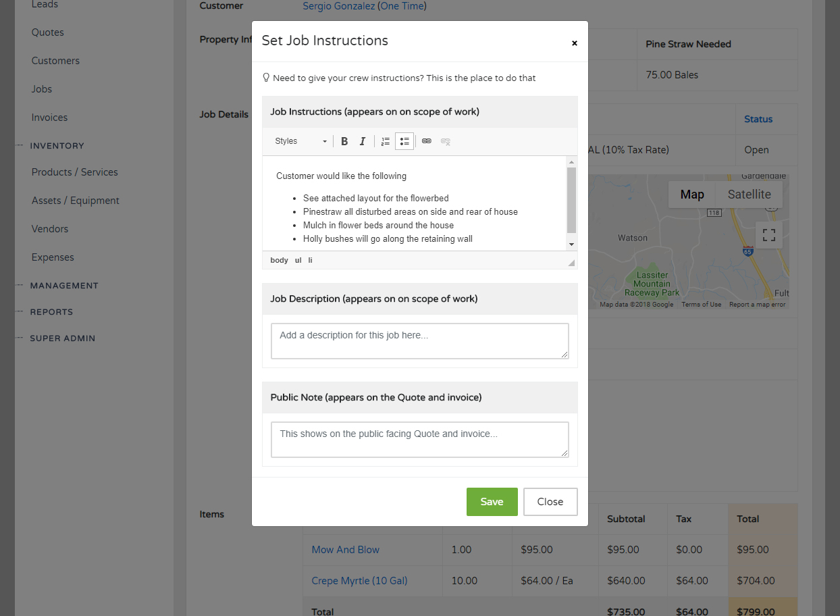Open Customers in the sidebar

click(x=55, y=61)
